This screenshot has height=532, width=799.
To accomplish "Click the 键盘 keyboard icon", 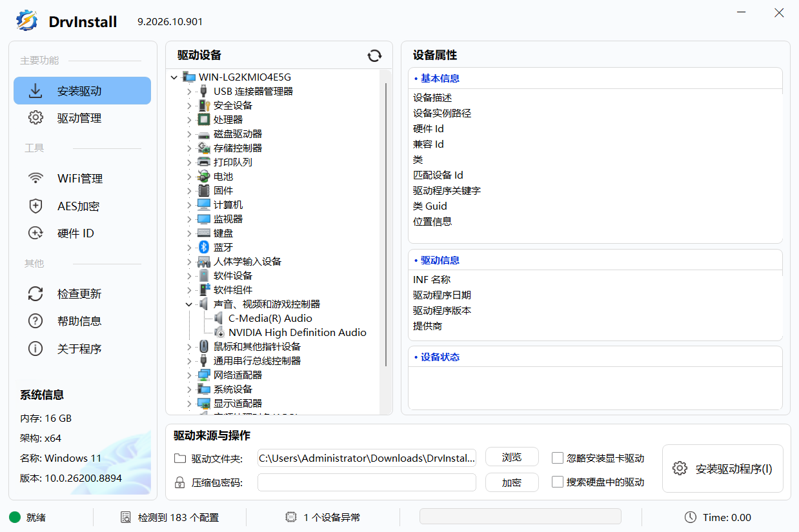I will point(204,233).
